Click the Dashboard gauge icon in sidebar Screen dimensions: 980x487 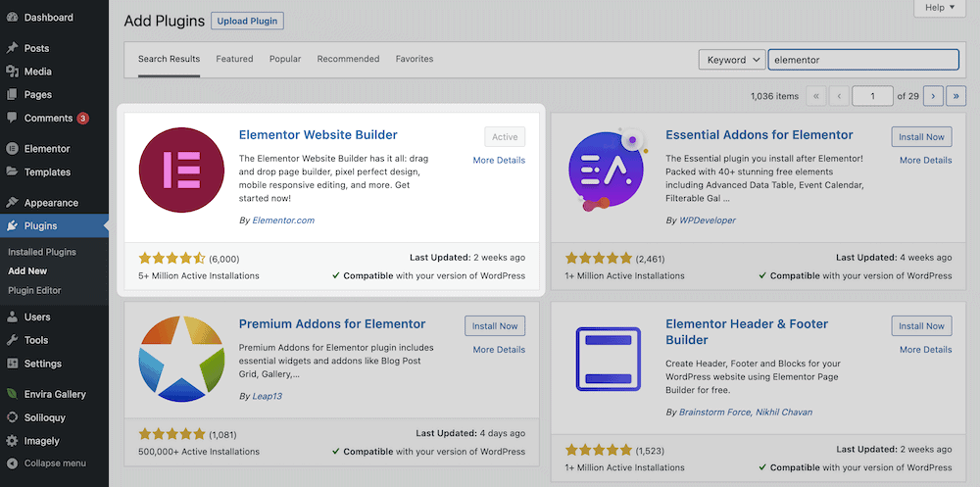[x=12, y=18]
